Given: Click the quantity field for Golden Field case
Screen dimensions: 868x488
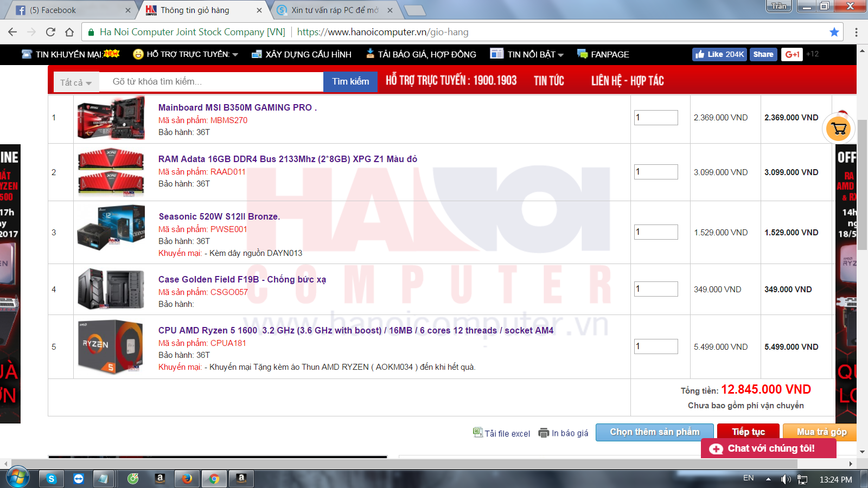Looking at the screenshot, I should (656, 289).
